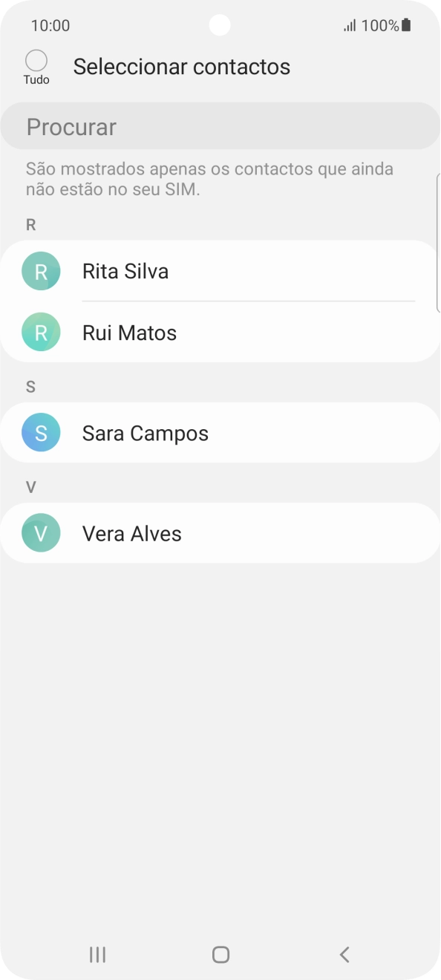Open the Recents navigation button
Image resolution: width=441 pixels, height=980 pixels.
97,955
